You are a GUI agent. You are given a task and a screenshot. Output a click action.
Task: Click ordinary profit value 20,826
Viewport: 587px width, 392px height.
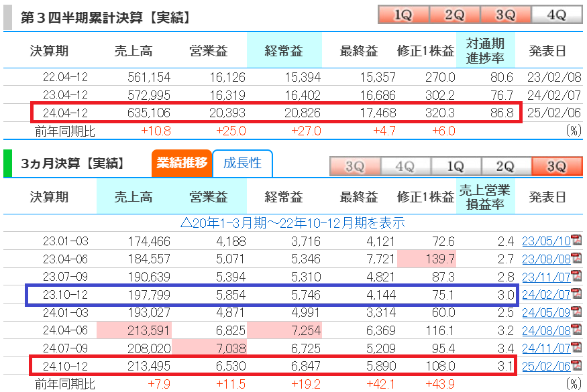302,113
